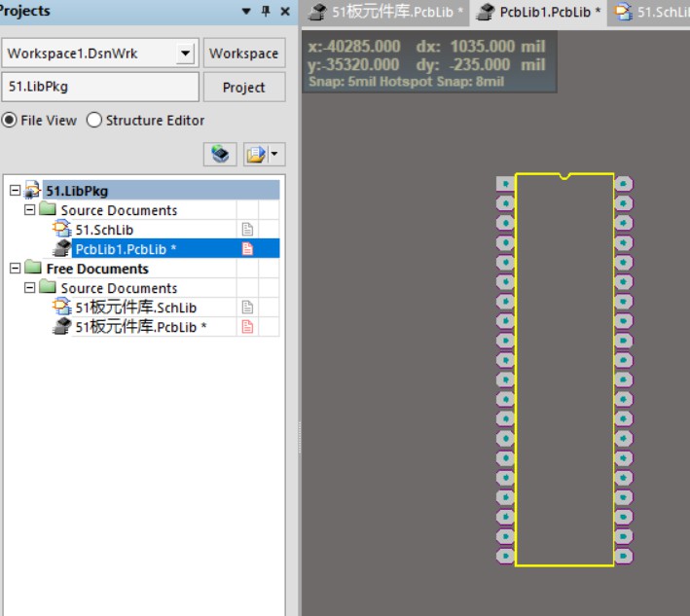Collapse the Free Documents node
The width and height of the screenshot is (690, 616).
click(15, 269)
